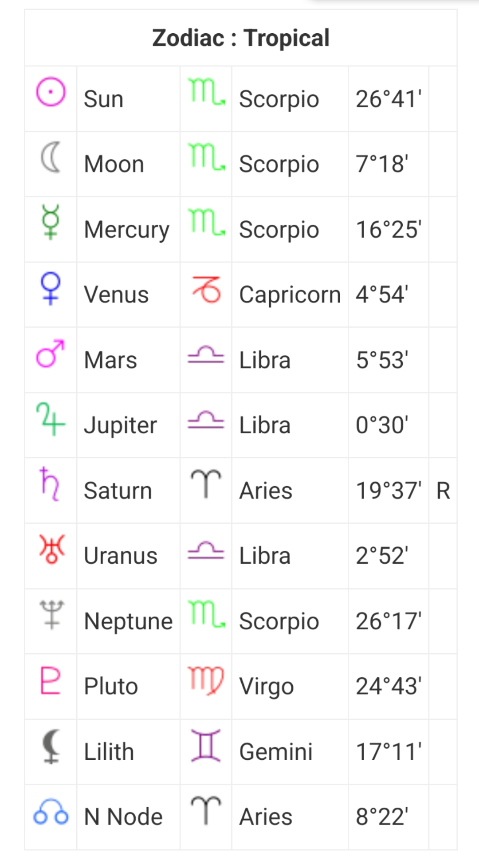479x868 pixels.
Task: Click the green Mercury glyph icon
Action: pyautogui.click(x=51, y=222)
